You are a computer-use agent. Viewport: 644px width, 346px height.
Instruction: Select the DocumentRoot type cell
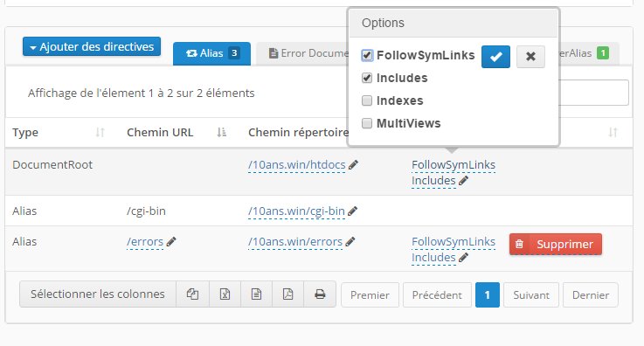(x=52, y=165)
